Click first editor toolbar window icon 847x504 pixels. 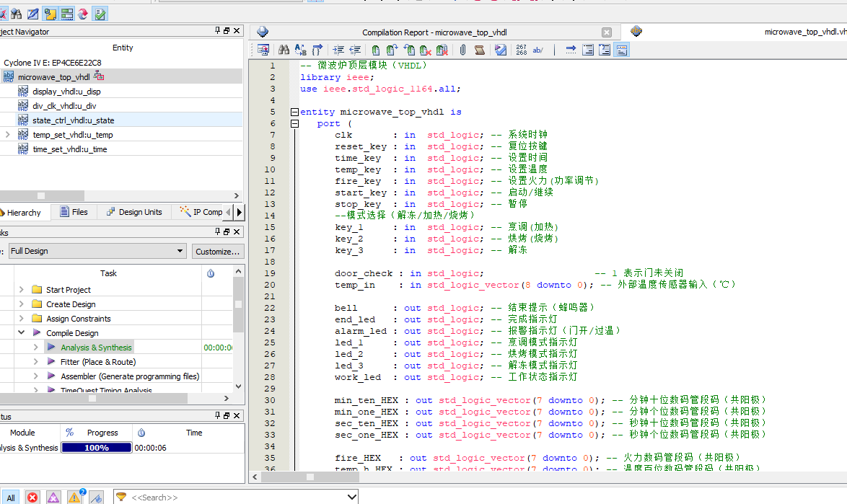pyautogui.click(x=263, y=50)
